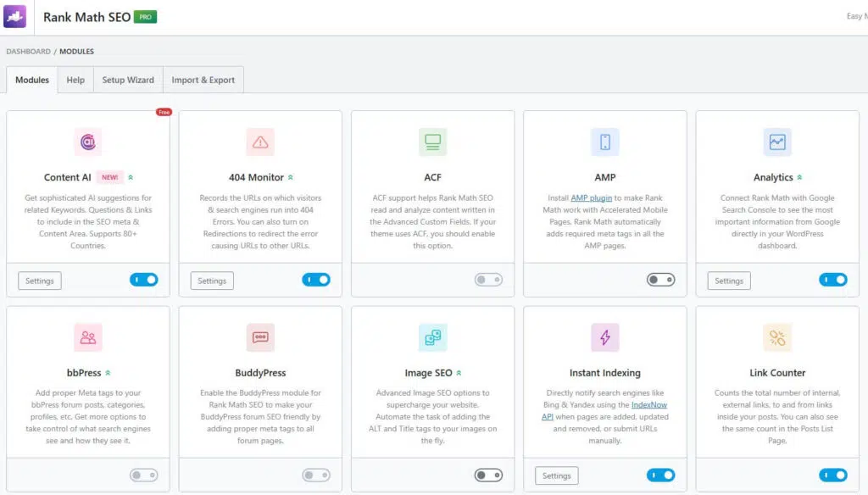Click the Rank Math SEO logo icon
The width and height of the screenshot is (868, 495).
point(15,17)
